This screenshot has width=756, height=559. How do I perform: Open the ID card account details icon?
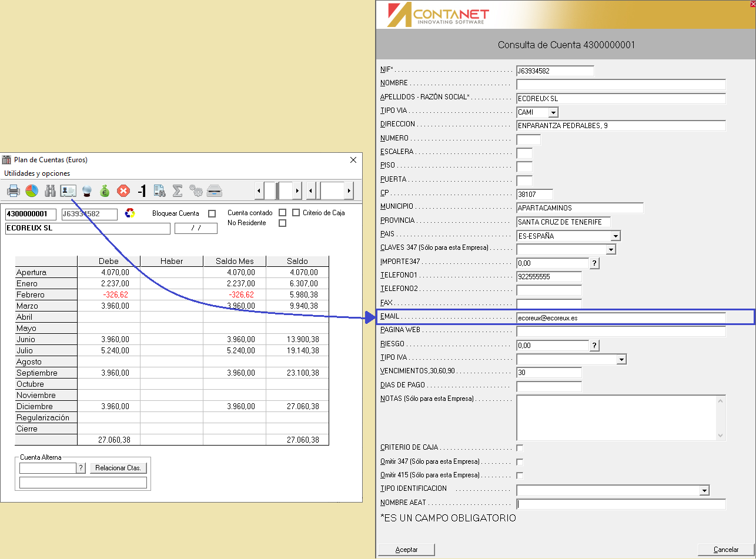pyautogui.click(x=68, y=190)
